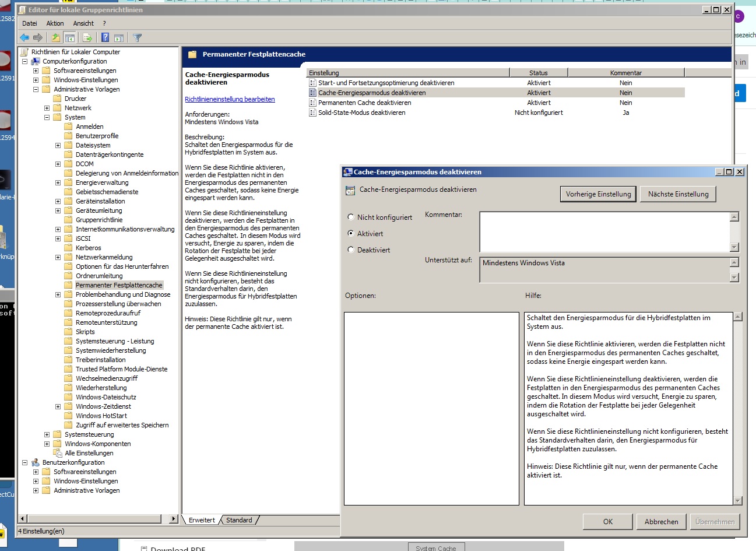
Task: Click setting icon of Permanenten Cache deaktivieren
Action: click(x=312, y=103)
